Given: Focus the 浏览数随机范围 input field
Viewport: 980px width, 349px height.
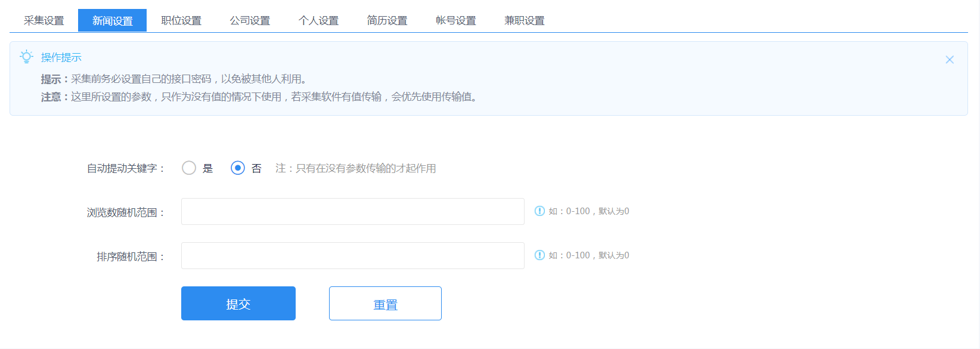Looking at the screenshot, I should click(x=353, y=211).
